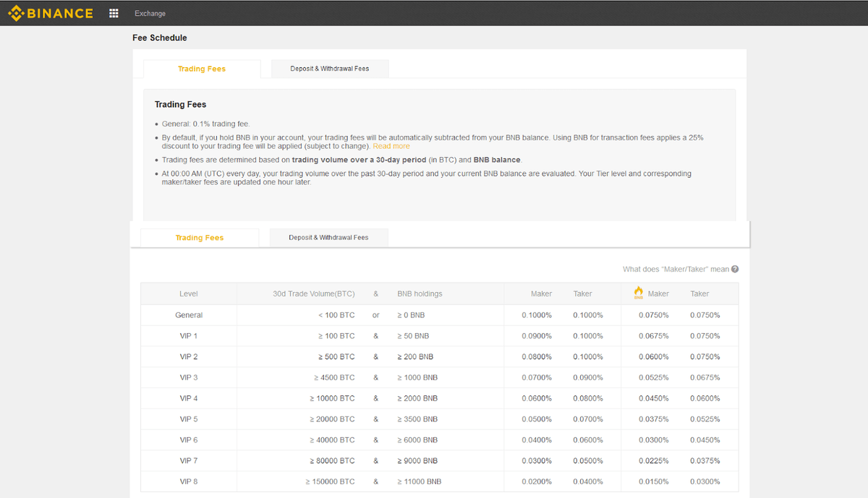Click the 30d Trade Volume(BTC) column header

point(314,293)
